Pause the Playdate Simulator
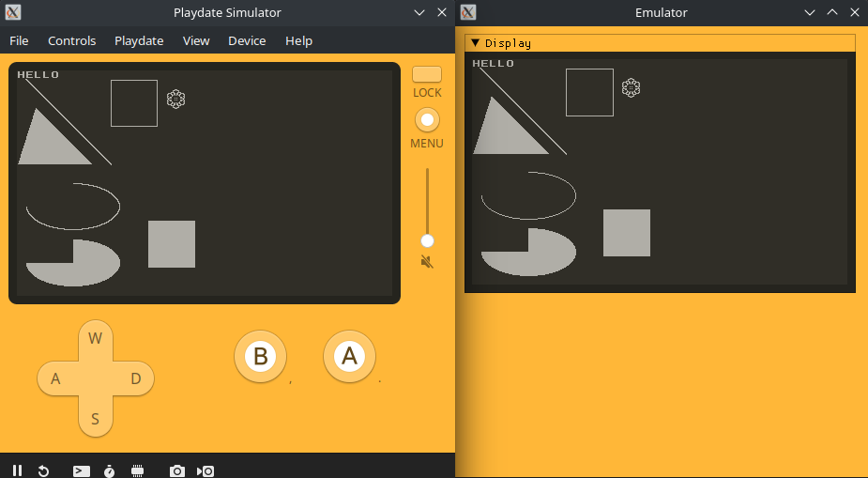 (x=18, y=470)
